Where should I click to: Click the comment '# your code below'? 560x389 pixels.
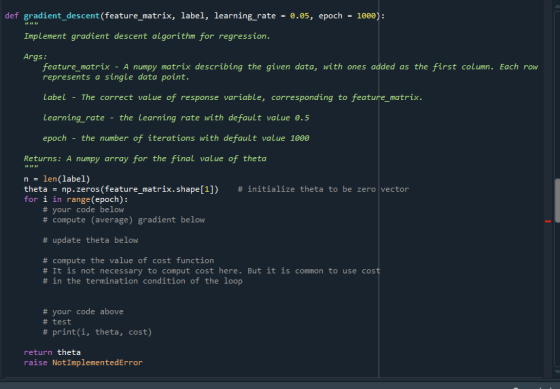point(83,210)
